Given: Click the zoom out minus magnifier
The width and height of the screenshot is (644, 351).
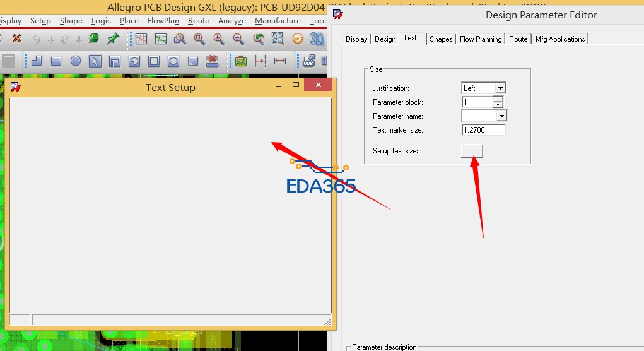Looking at the screenshot, I should 238,39.
